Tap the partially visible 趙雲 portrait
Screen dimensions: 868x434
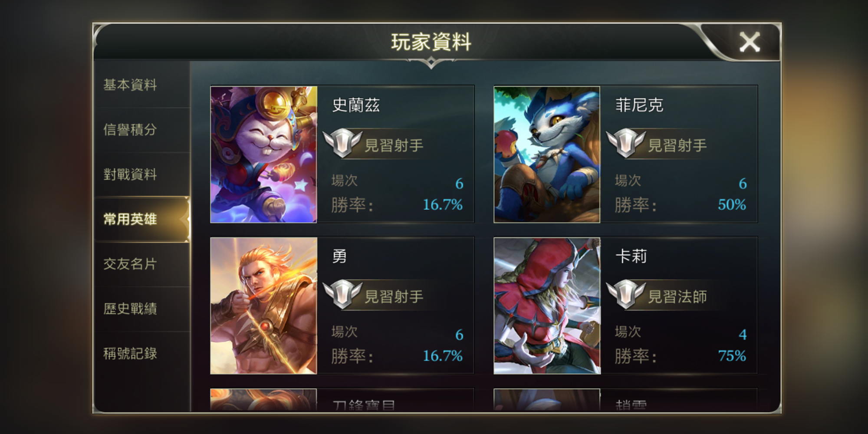[547, 400]
